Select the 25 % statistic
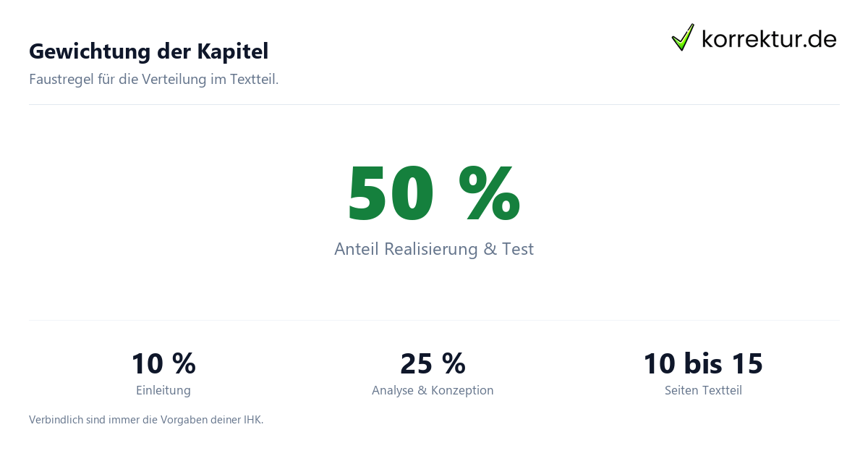The height and width of the screenshot is (456, 868). [433, 363]
